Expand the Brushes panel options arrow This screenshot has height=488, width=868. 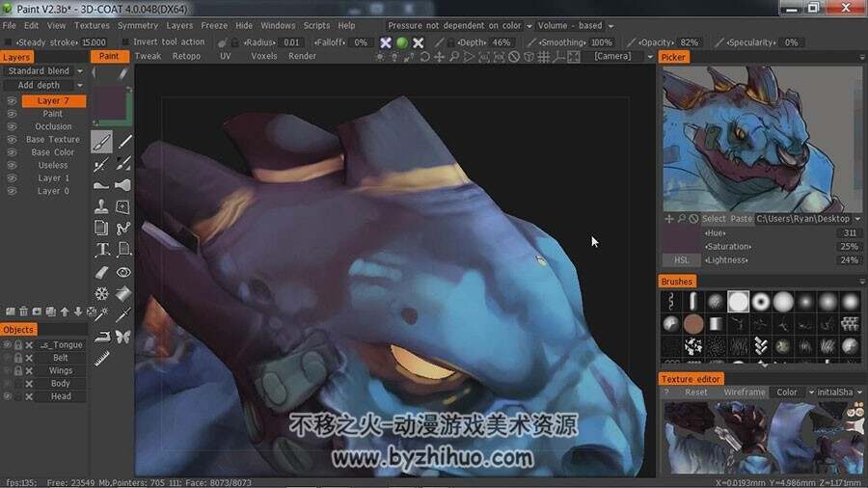[862, 281]
